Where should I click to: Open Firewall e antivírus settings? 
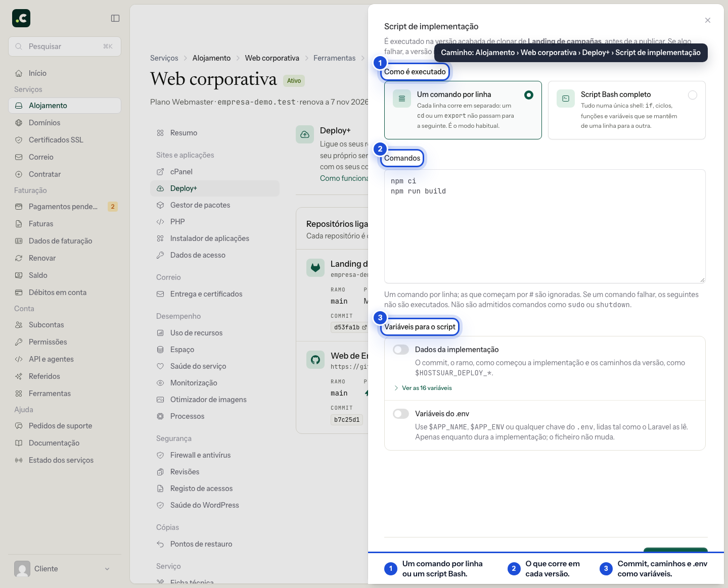(215, 455)
